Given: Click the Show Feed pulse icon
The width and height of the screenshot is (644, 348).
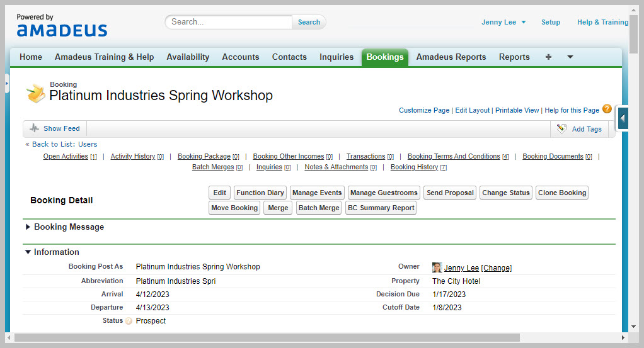Looking at the screenshot, I should tap(34, 128).
